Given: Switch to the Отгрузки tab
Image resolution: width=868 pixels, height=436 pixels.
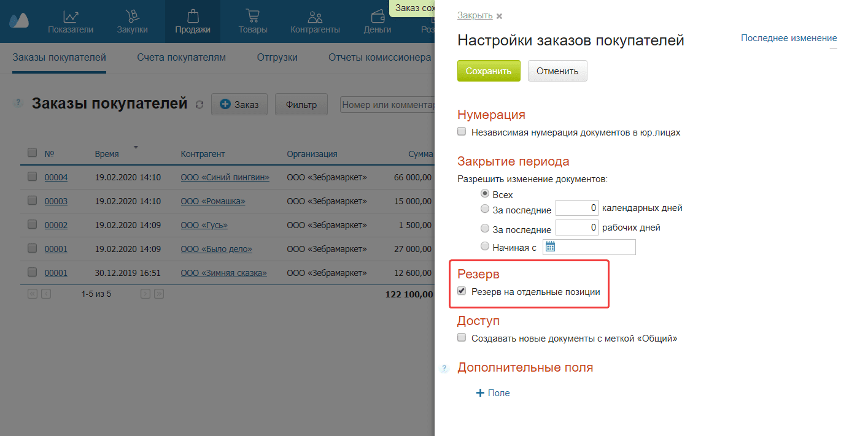Looking at the screenshot, I should pyautogui.click(x=277, y=57).
